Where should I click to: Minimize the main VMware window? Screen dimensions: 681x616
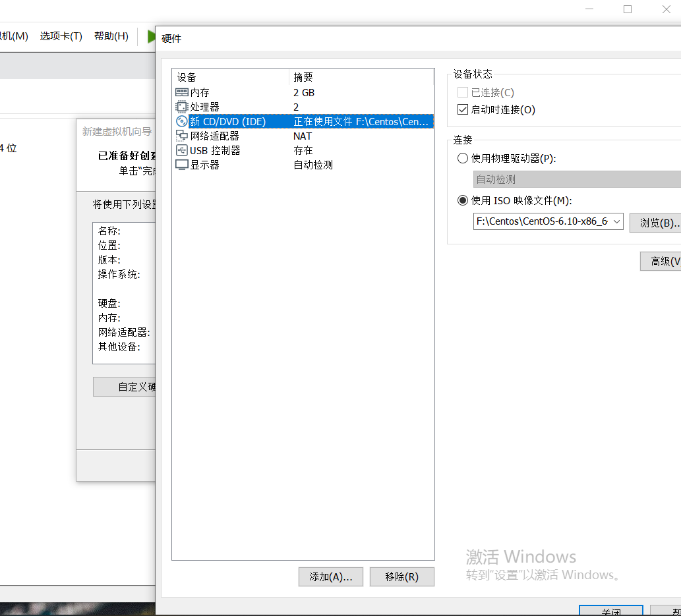tap(589, 9)
